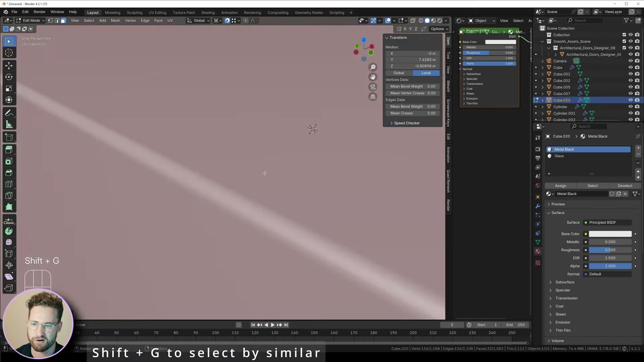Image resolution: width=644 pixels, height=362 pixels.
Task: Select the Annotate pencil tool
Action: [9, 113]
